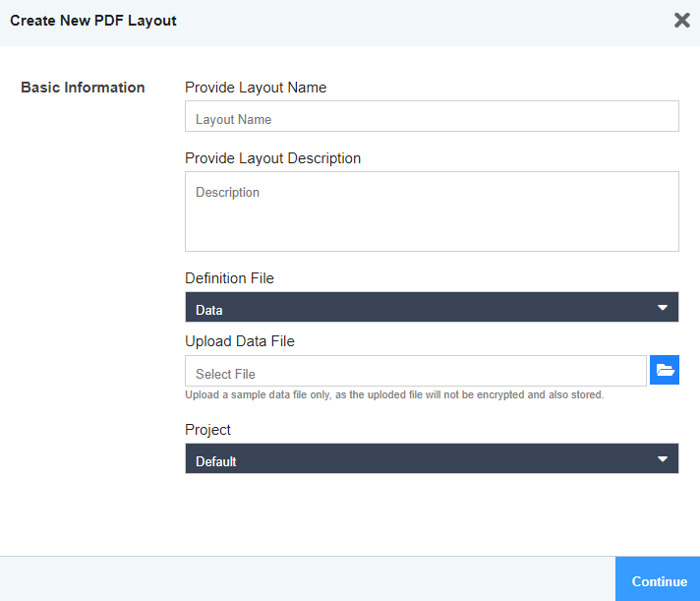Click the Create New PDF Layout title
The width and height of the screenshot is (700, 601).
pos(93,21)
